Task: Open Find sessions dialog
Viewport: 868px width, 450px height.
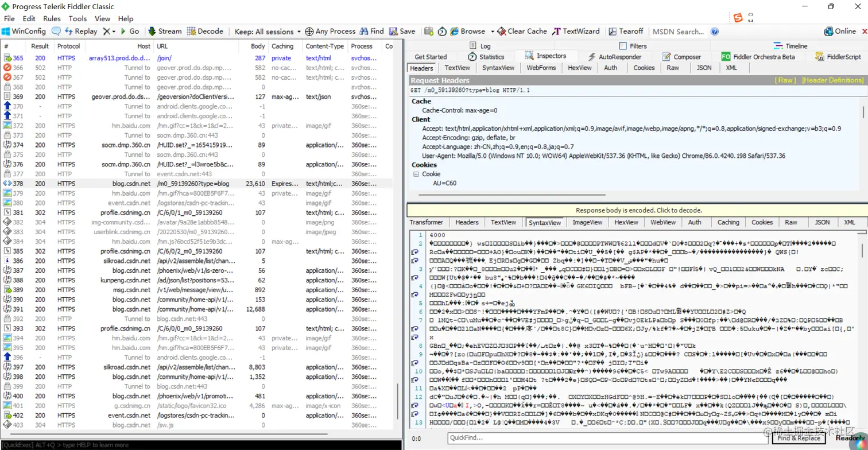Action: tap(372, 32)
